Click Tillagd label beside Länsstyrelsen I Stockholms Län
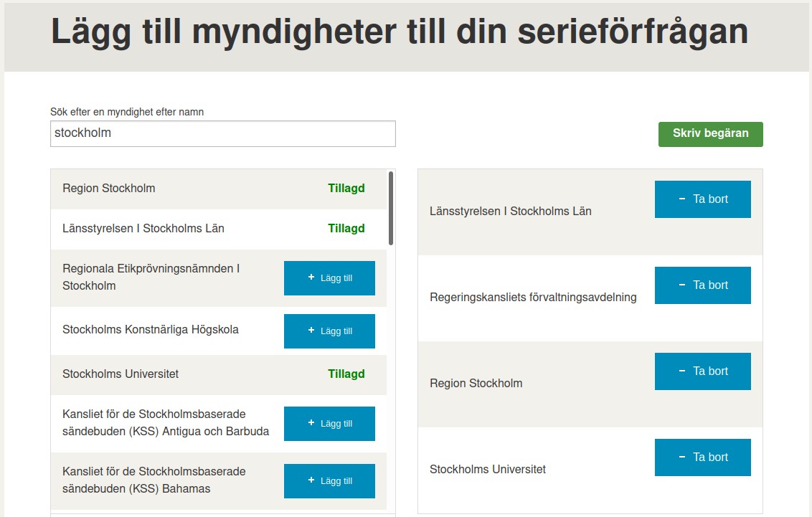 pos(346,228)
